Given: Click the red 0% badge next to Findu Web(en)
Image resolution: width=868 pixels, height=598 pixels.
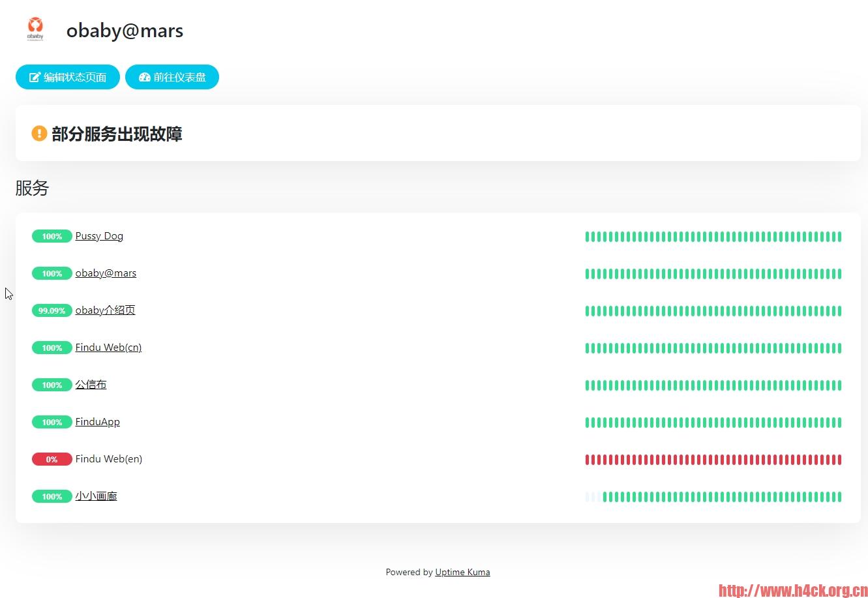Looking at the screenshot, I should [x=52, y=459].
